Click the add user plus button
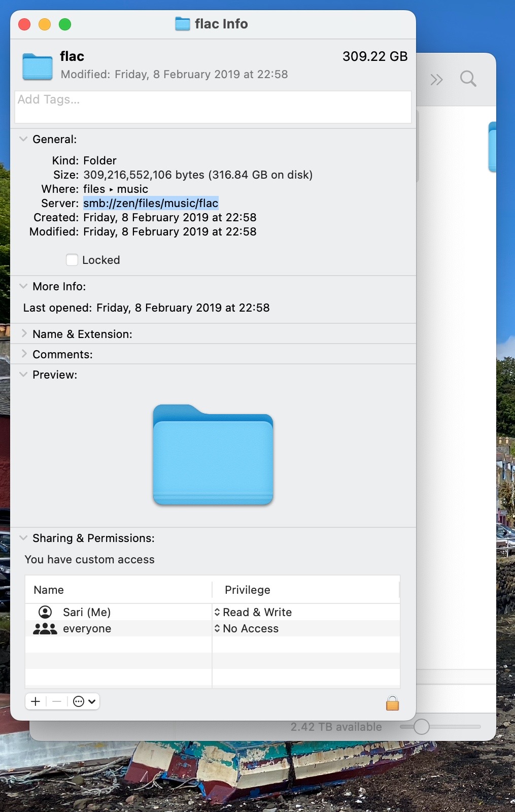 pyautogui.click(x=36, y=701)
